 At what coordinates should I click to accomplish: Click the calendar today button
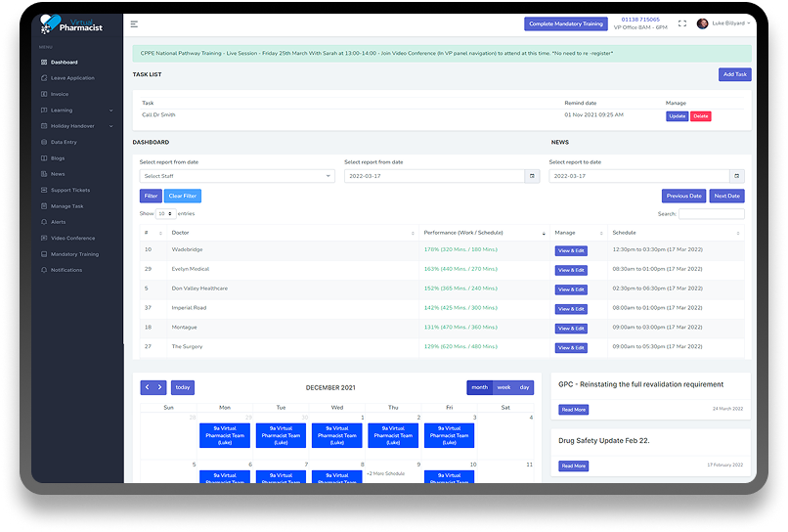click(183, 387)
